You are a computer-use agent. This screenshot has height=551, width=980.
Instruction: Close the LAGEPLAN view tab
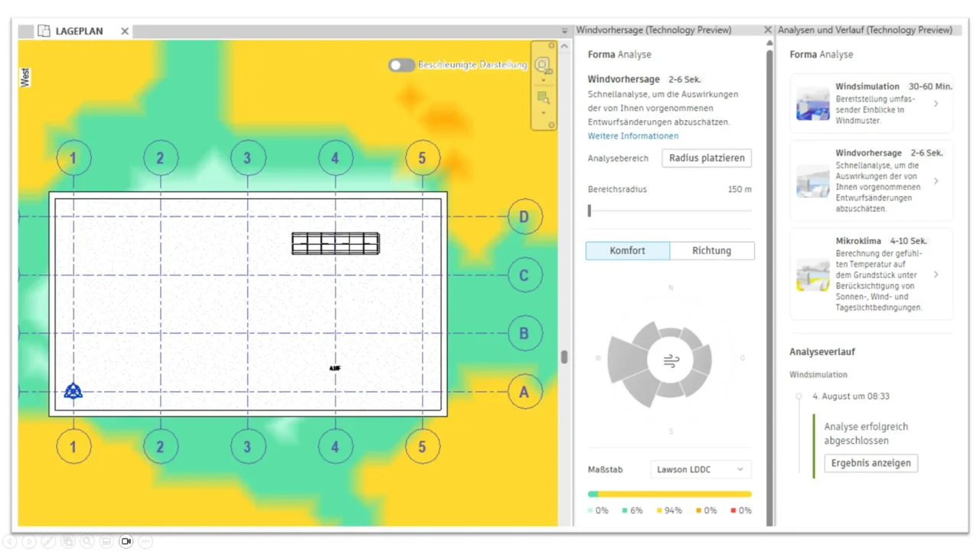pos(125,31)
